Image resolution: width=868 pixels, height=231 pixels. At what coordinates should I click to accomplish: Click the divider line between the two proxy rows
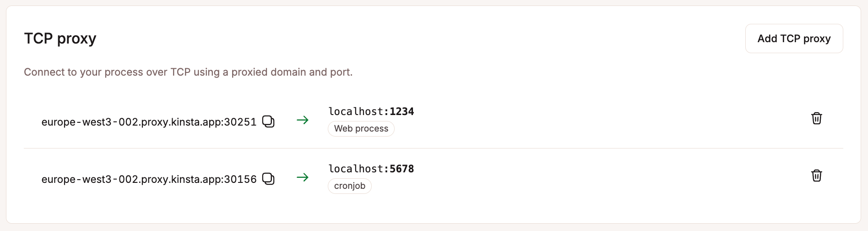tap(433, 148)
